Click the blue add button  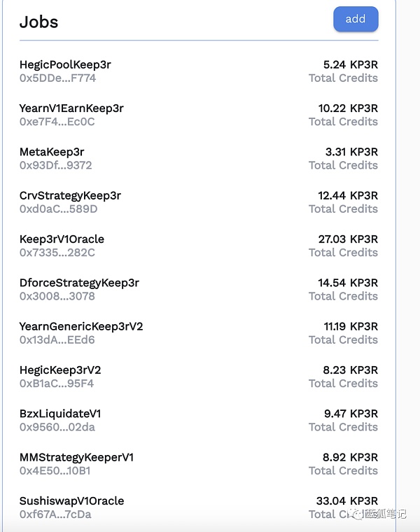[356, 19]
